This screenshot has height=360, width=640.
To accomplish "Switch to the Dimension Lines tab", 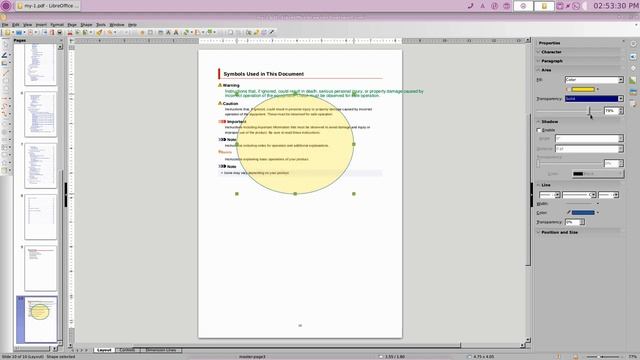I will pyautogui.click(x=161, y=350).
